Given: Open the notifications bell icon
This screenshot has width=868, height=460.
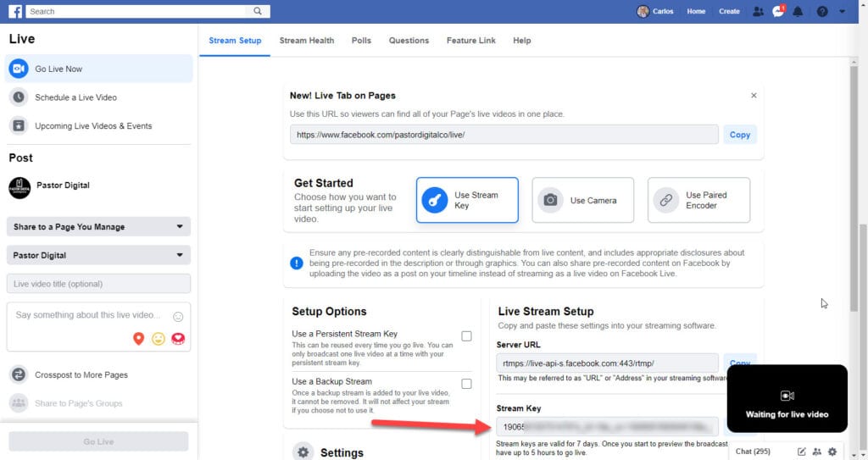Looking at the screenshot, I should [x=798, y=11].
